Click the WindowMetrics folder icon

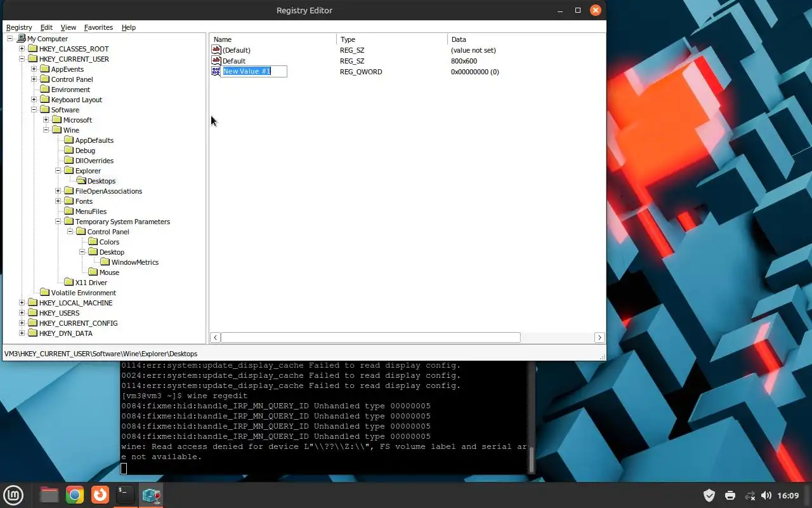105,262
